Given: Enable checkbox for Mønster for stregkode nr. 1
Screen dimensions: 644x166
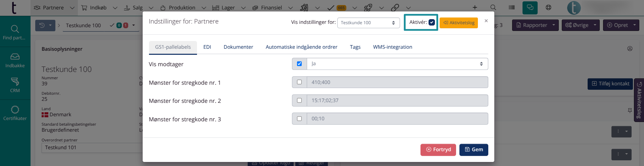Looking at the screenshot, I should point(299,82).
